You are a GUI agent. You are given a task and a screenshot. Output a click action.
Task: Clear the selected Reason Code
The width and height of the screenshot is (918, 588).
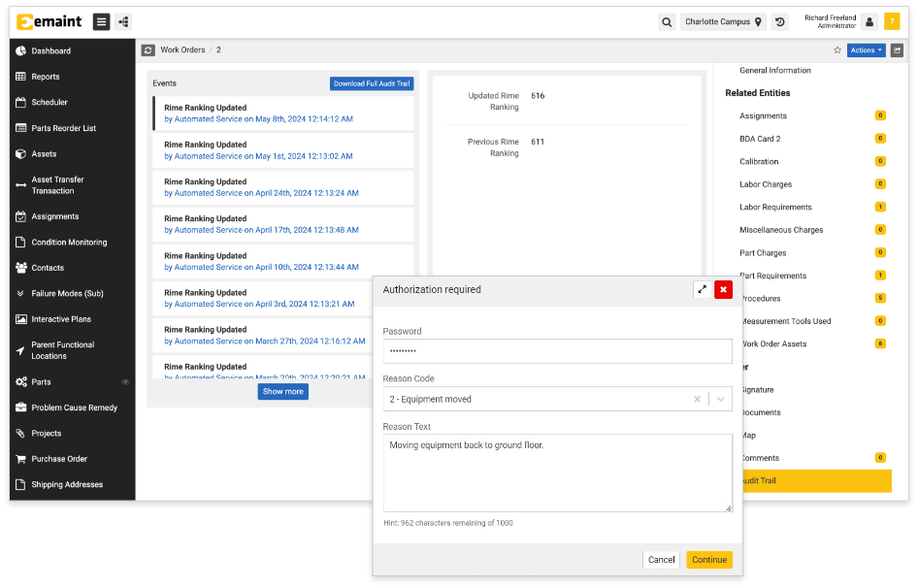click(x=698, y=400)
